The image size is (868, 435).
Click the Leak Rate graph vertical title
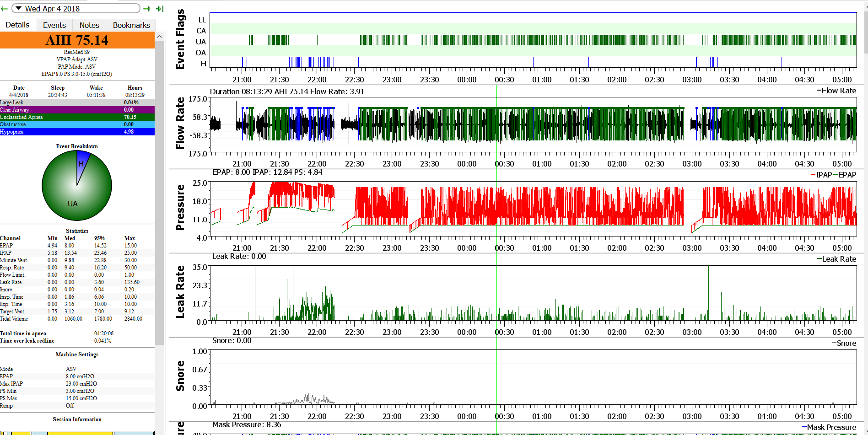pyautogui.click(x=180, y=292)
